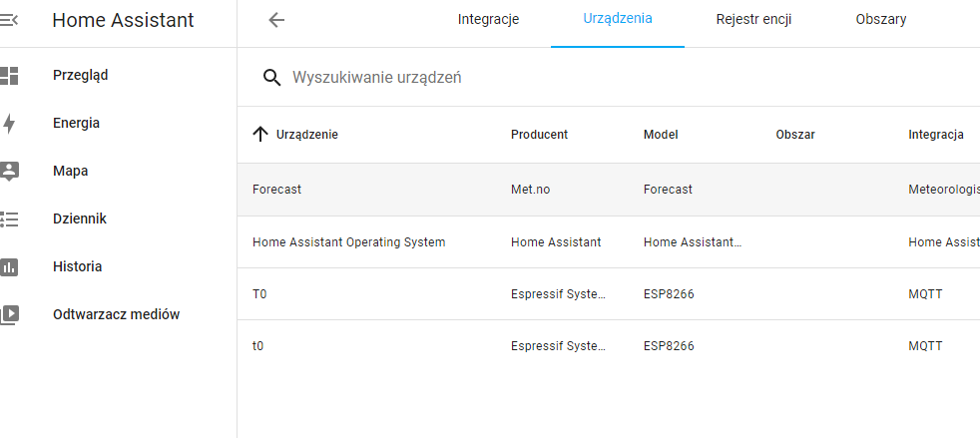This screenshot has height=438, width=980.
Task: Open the Obszary tab
Action: (x=880, y=19)
